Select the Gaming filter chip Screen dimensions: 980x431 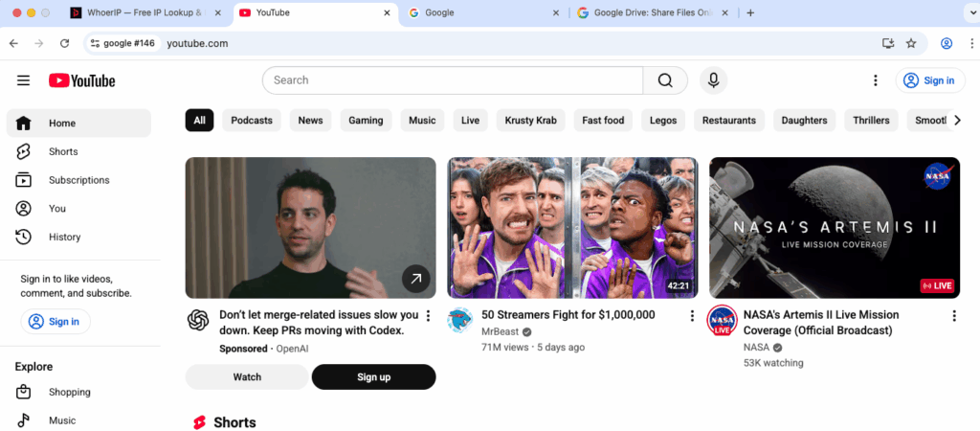point(366,121)
